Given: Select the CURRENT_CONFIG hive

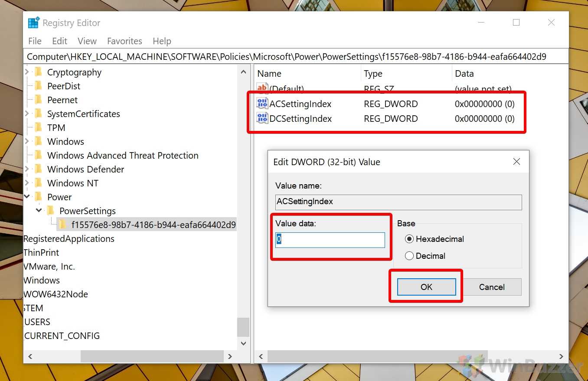Looking at the screenshot, I should pyautogui.click(x=62, y=335).
